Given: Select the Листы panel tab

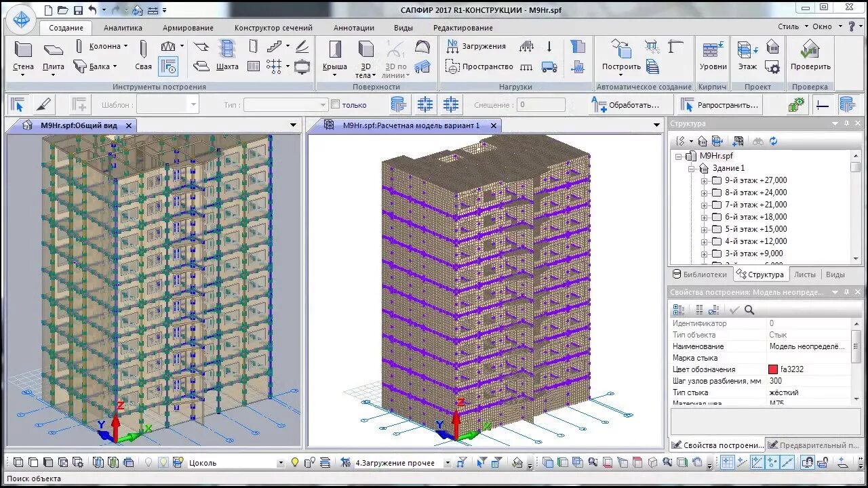Looking at the screenshot, I should click(x=805, y=274).
